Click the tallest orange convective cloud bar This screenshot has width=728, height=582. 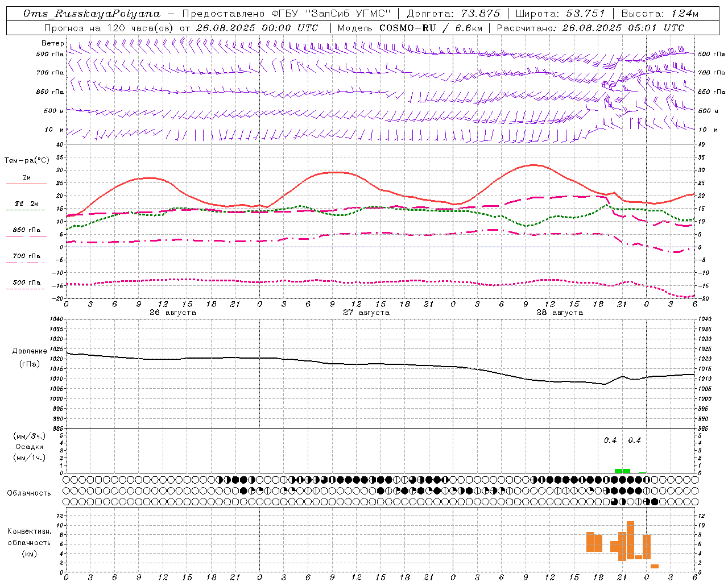point(630,540)
